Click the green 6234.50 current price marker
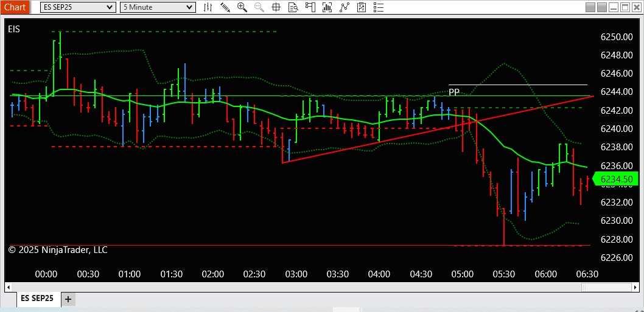This screenshot has width=644, height=312. point(616,179)
